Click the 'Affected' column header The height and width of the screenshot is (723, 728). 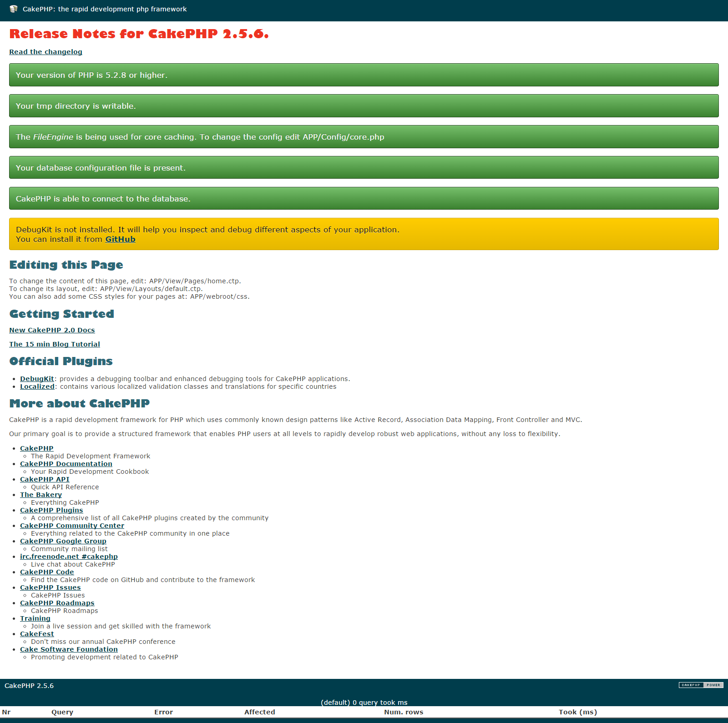[260, 712]
